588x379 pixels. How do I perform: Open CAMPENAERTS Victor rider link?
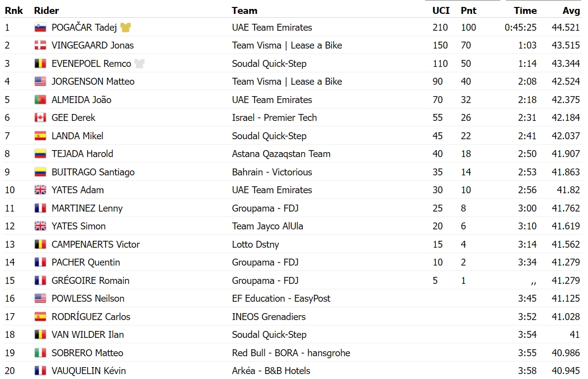96,244
